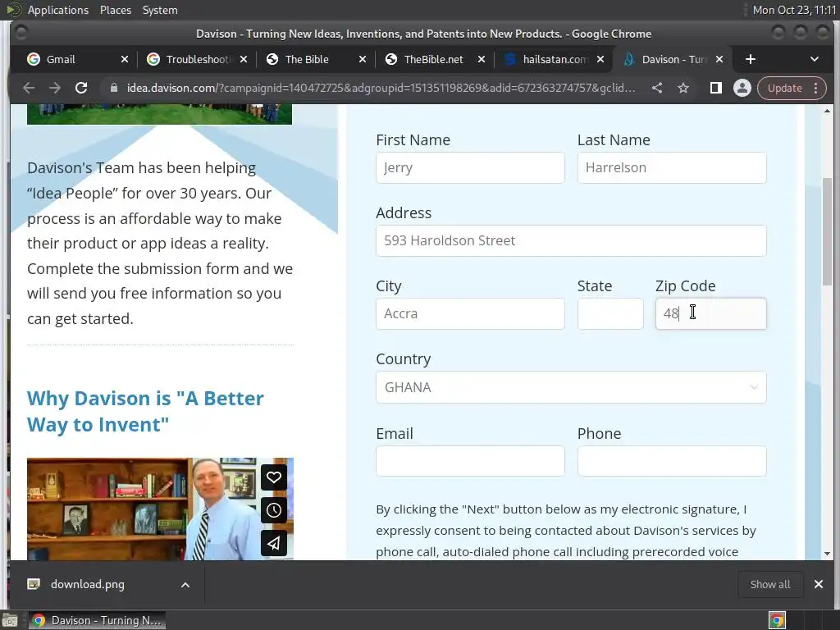Click the Update button in Chrome
Image resolution: width=840 pixels, height=630 pixels.
tap(784, 88)
